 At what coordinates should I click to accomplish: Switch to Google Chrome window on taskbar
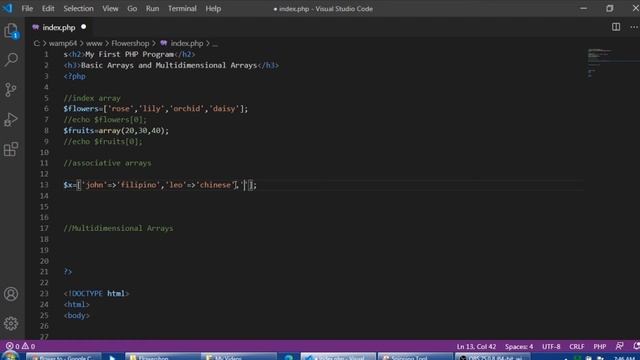click(64, 357)
